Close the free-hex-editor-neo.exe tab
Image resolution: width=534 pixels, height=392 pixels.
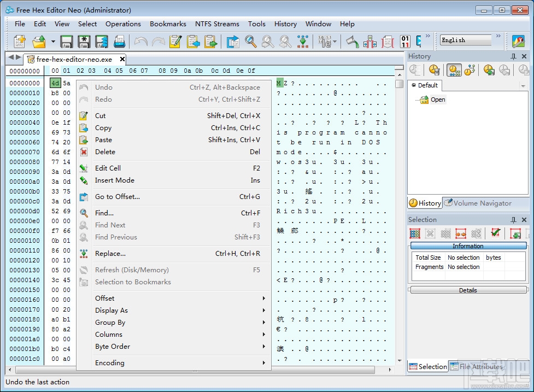click(122, 59)
